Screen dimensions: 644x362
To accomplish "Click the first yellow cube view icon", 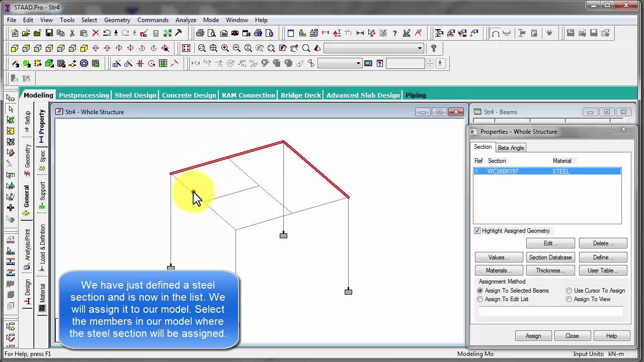I will [15, 48].
